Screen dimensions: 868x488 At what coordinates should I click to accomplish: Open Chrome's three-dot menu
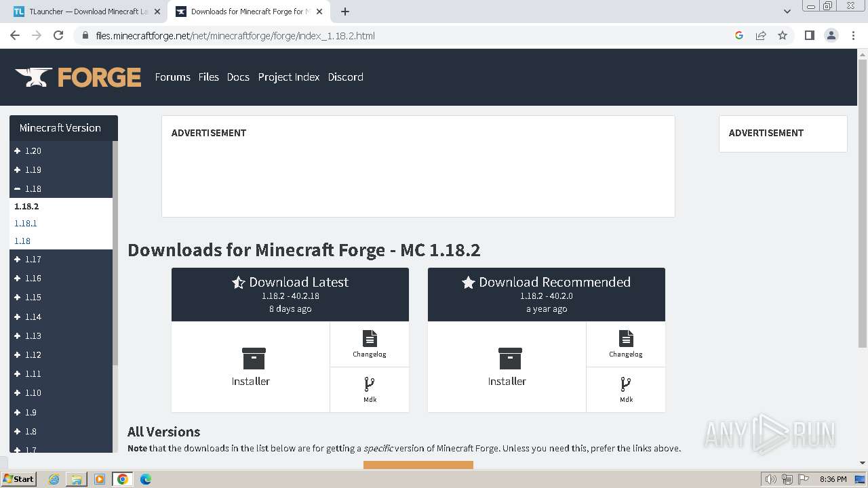(x=853, y=35)
